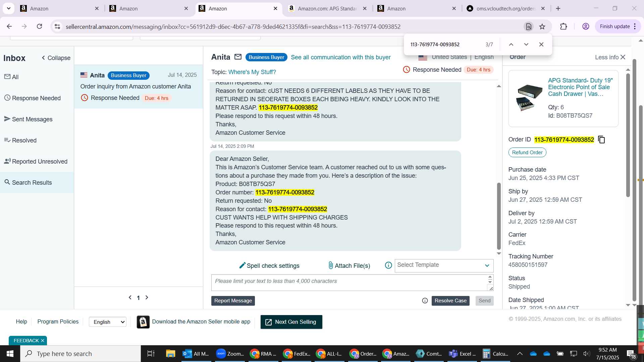
Task: Open new browser tab
Action: (558, 8)
